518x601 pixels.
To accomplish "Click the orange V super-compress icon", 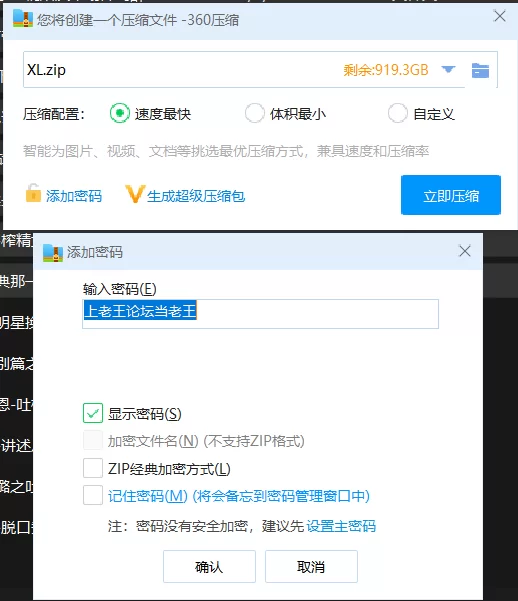I will click(135, 194).
